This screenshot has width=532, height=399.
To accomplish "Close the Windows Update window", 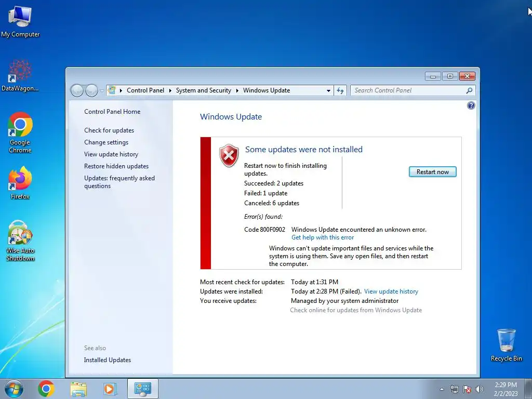I will point(467,76).
